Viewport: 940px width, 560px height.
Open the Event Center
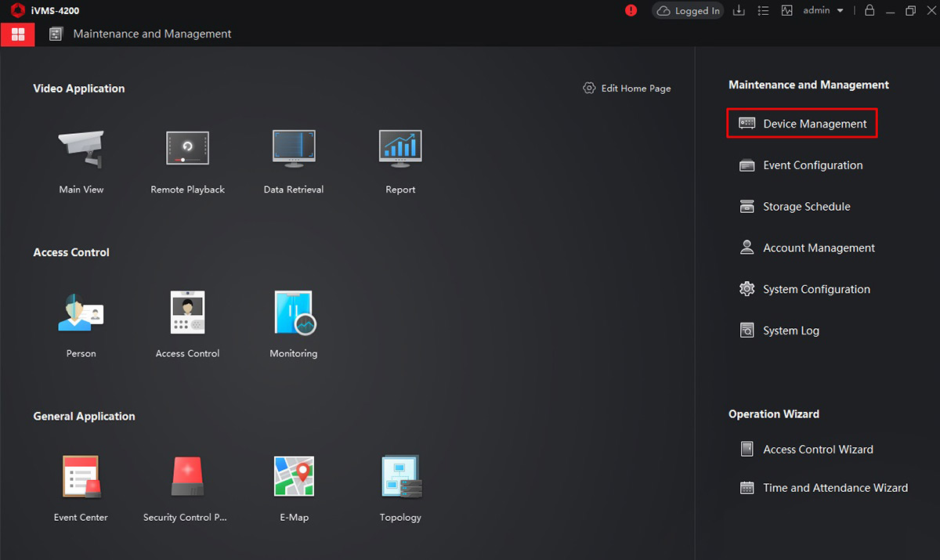[x=81, y=476]
